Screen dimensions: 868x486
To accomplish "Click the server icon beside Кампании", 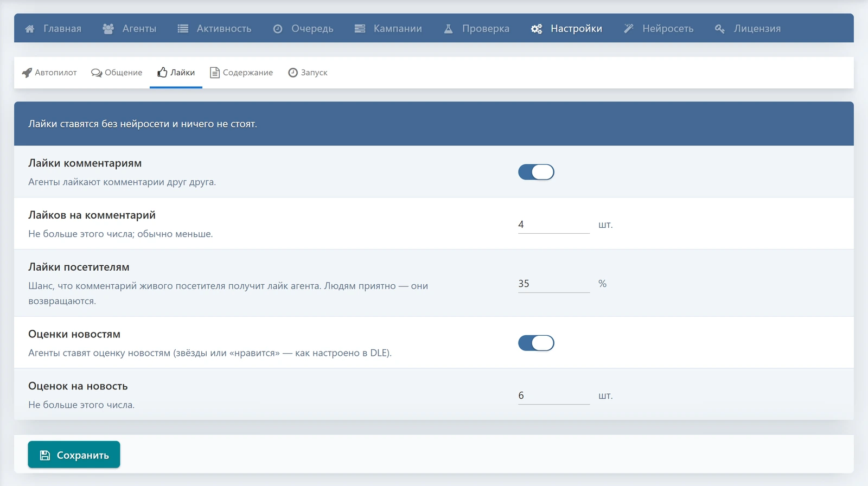I will pyautogui.click(x=360, y=29).
